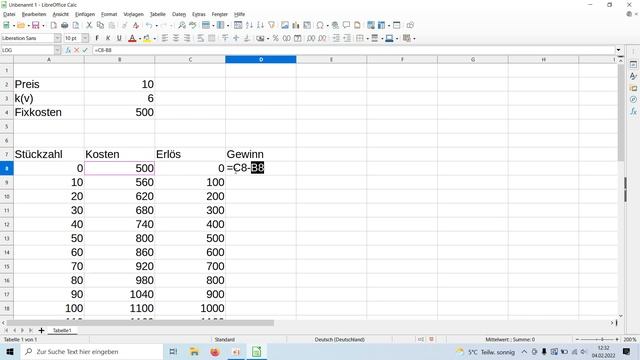The image size is (640, 360).
Task: Open the Datei menu
Action: click(x=9, y=14)
